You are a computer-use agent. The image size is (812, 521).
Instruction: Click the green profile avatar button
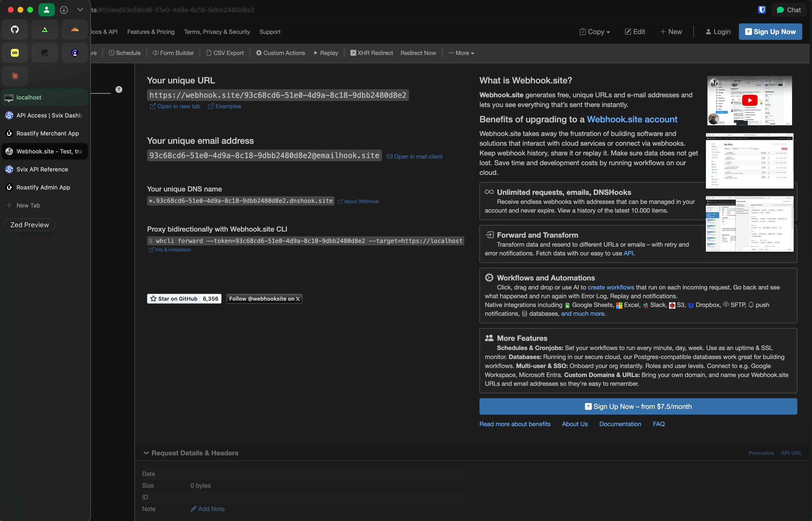point(46,10)
